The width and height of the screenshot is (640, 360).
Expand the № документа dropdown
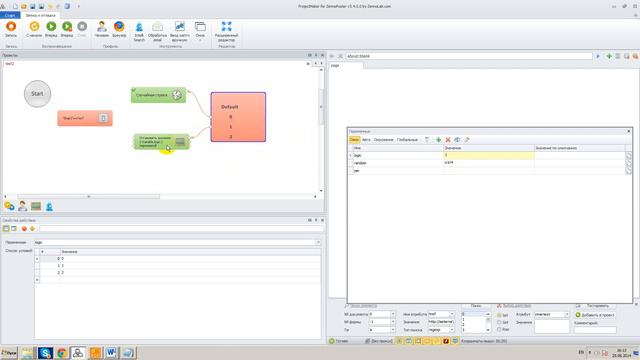(x=393, y=314)
